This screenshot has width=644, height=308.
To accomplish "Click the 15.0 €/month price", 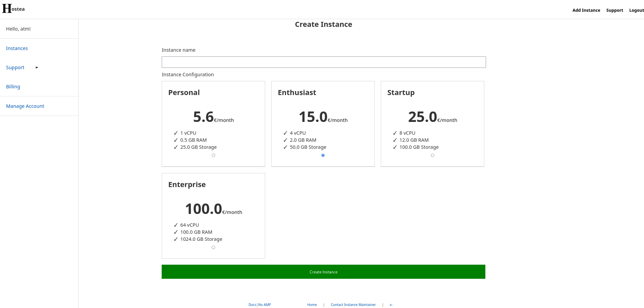I will [323, 117].
